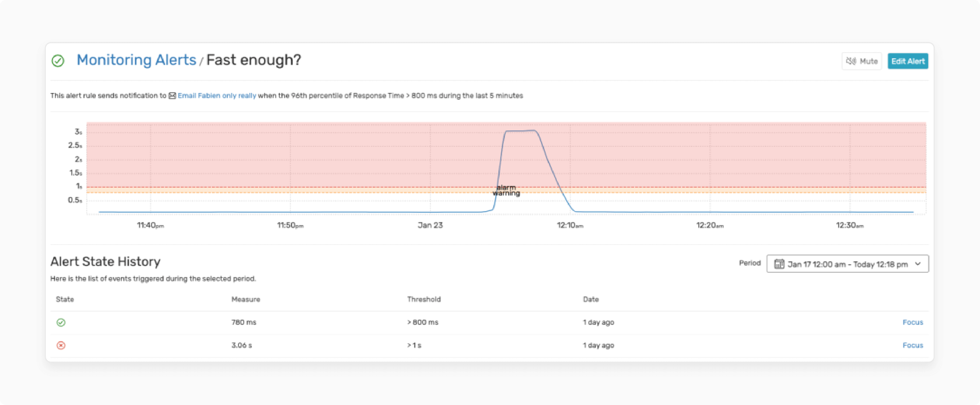Click the Fast enough? alert title
Viewport: 980px width, 405px height.
[x=253, y=60]
